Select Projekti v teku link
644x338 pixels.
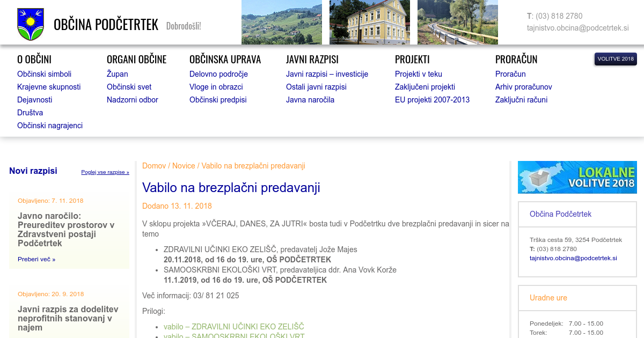[x=418, y=74]
